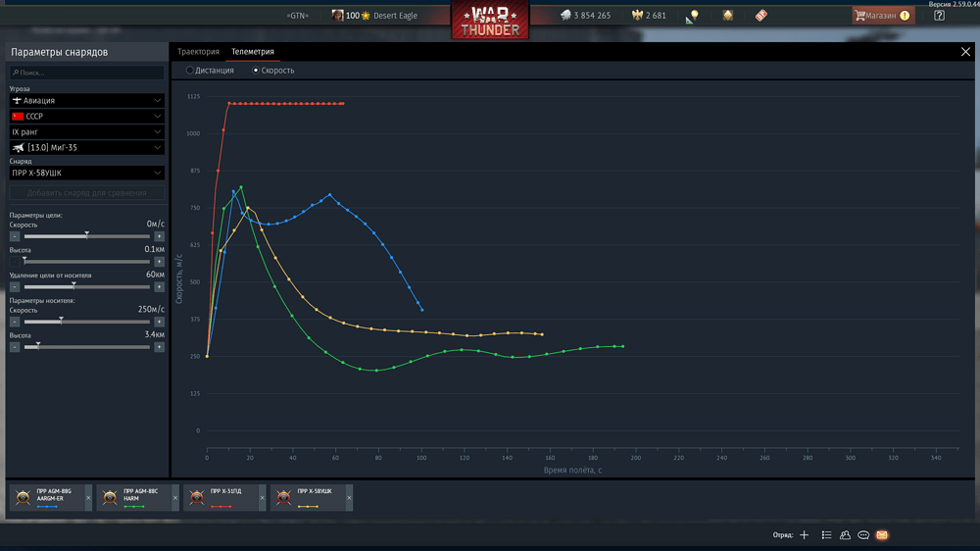This screenshot has height=551, width=980.
Task: Click the carrier speed slider handle
Action: click(61, 321)
